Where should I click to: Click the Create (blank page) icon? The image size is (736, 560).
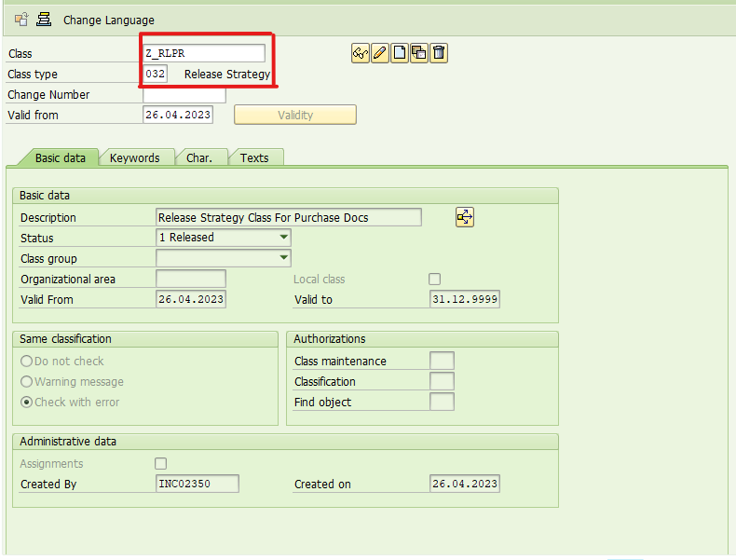[x=400, y=53]
